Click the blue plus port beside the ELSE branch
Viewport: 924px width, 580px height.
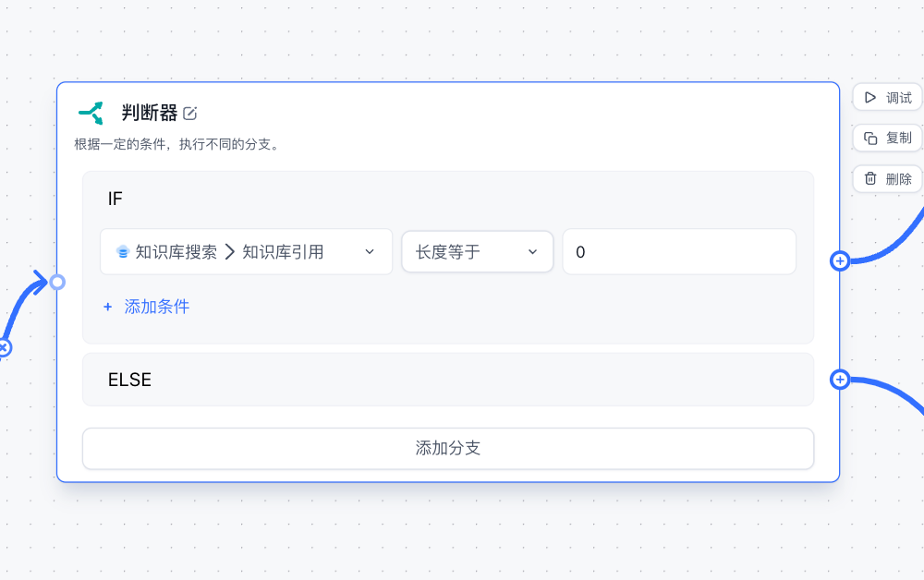coord(839,380)
